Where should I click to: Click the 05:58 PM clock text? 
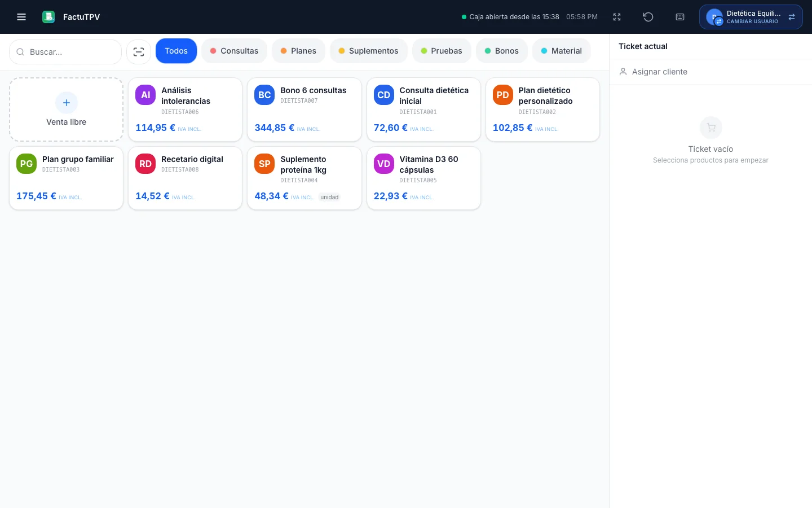pos(582,17)
